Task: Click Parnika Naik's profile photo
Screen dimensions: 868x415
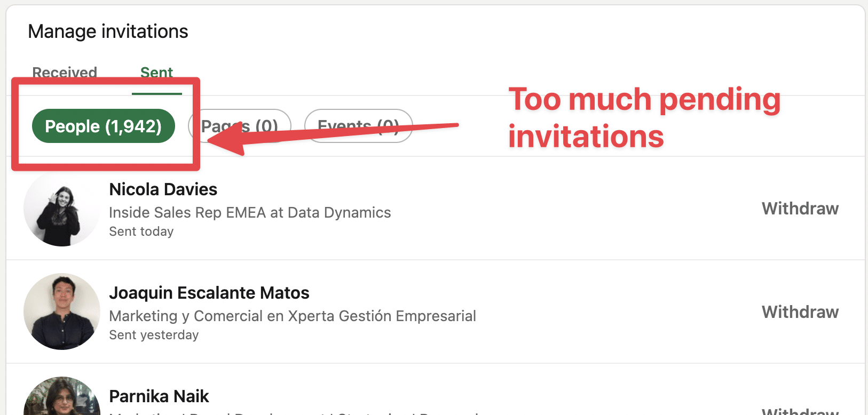Action: pos(61,400)
